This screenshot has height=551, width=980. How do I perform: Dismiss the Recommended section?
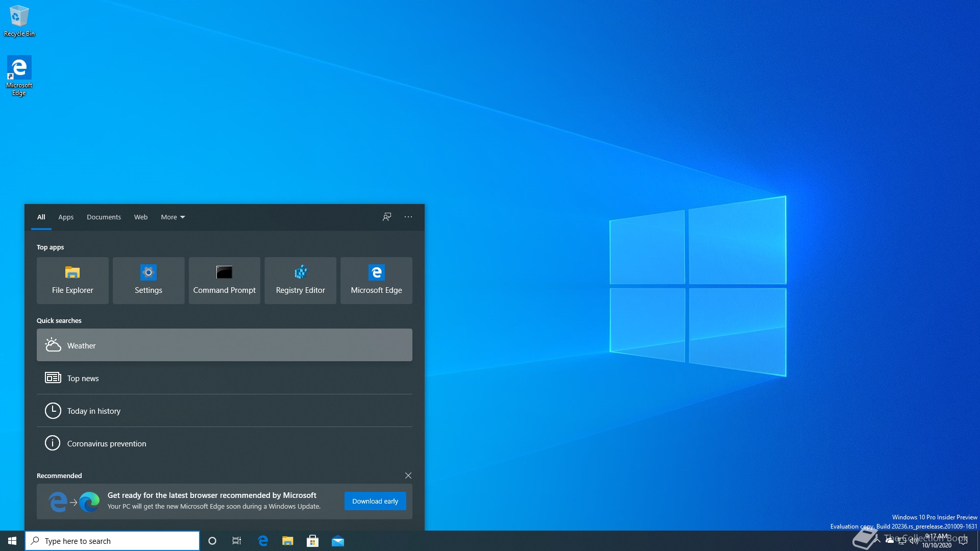click(408, 475)
